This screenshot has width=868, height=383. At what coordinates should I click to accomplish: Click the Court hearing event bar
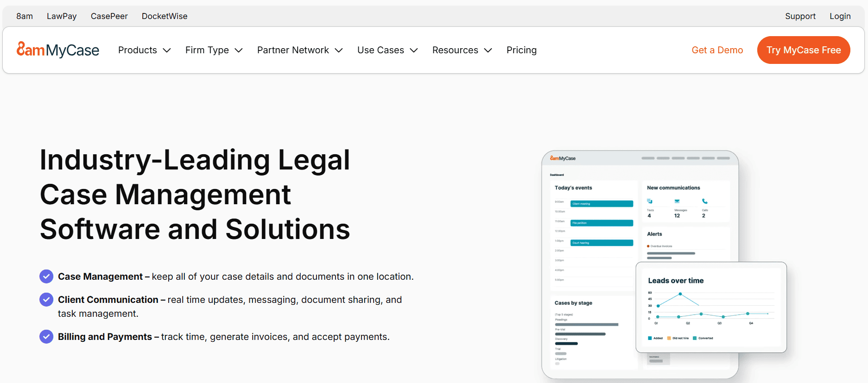(x=602, y=243)
